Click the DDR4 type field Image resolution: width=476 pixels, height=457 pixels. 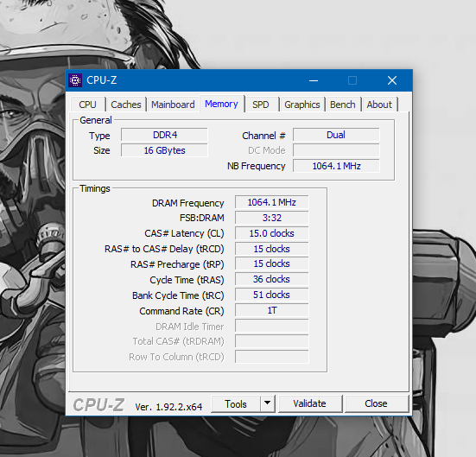164,135
